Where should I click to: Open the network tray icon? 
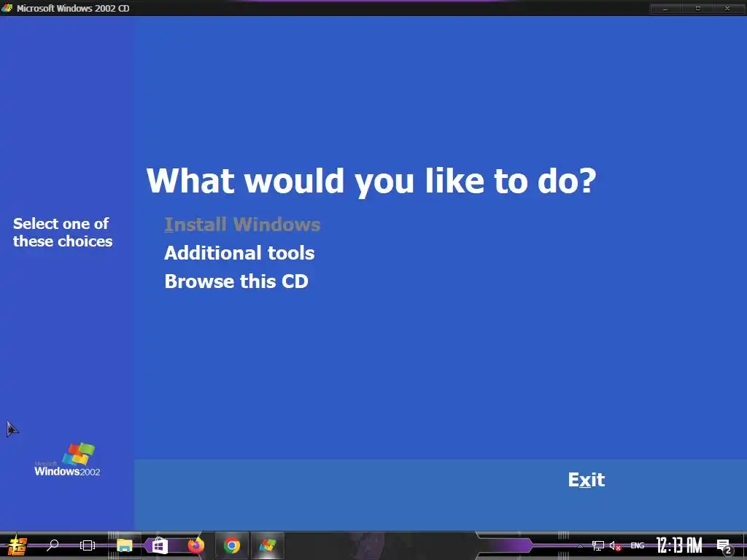point(598,545)
